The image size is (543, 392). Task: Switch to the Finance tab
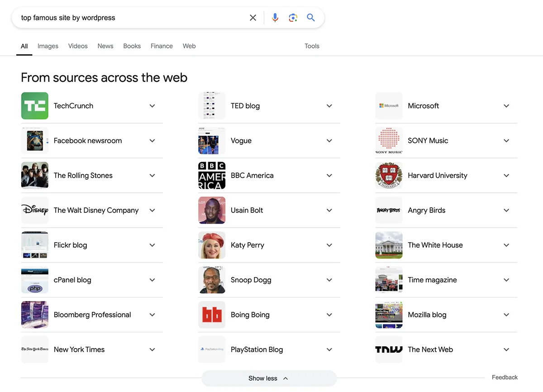[x=162, y=46]
